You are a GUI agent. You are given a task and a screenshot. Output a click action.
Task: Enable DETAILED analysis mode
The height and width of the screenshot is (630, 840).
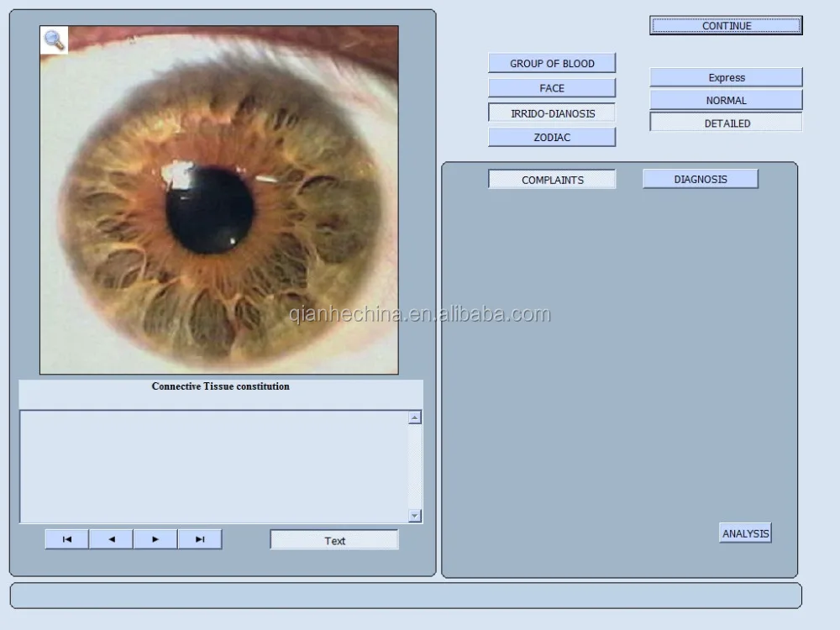(726, 123)
